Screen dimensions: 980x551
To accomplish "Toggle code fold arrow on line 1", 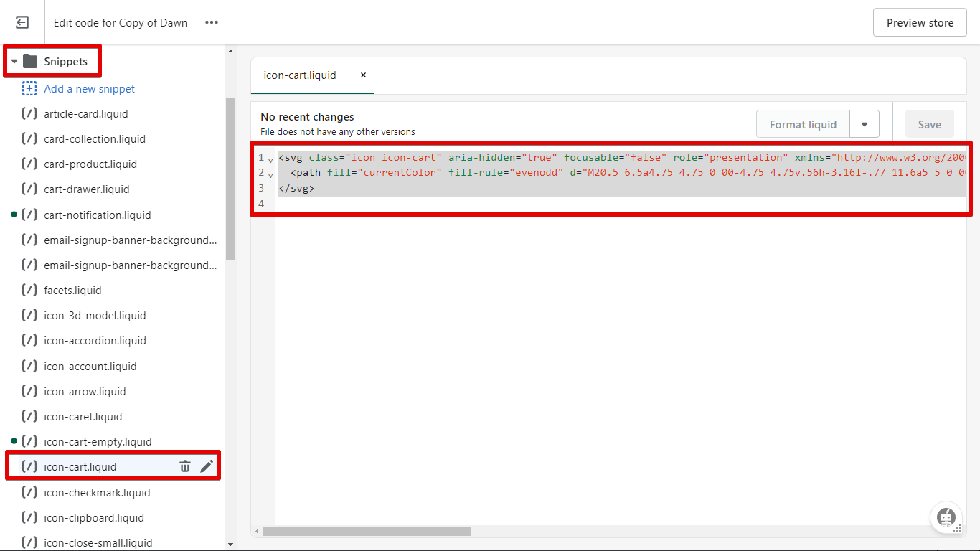I will [270, 160].
